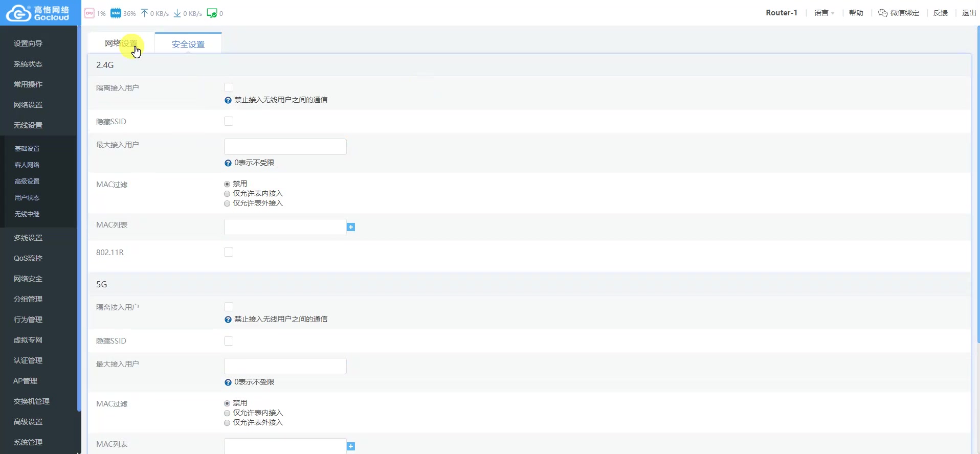
Task: Click the WeChat binding icon 微信绑定
Action: pos(883,13)
